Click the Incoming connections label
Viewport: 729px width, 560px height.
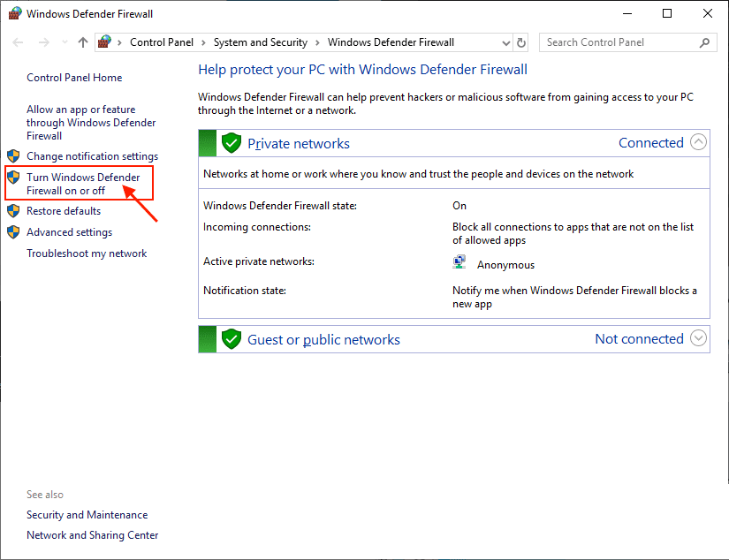click(256, 227)
